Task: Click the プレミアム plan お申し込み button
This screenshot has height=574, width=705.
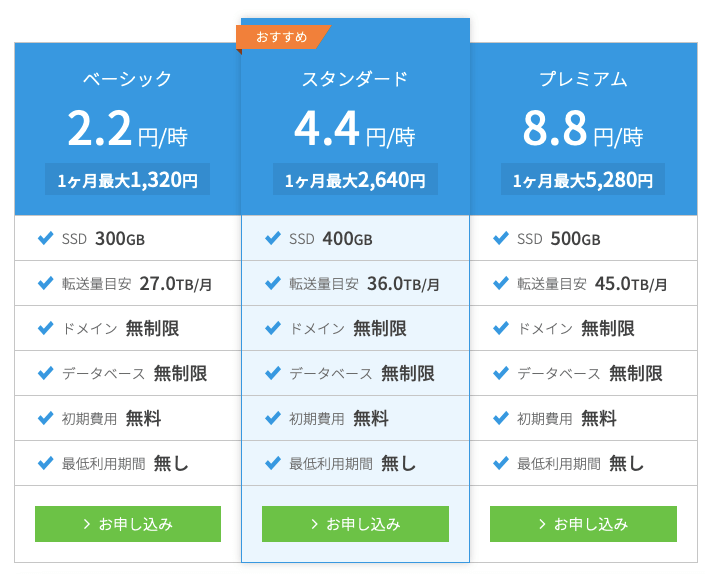Action: (x=583, y=523)
